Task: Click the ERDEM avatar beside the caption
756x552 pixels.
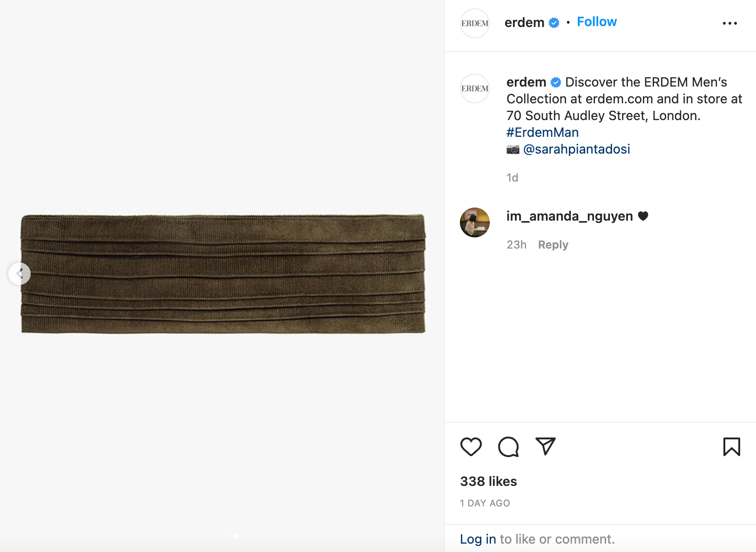Action: (475, 88)
